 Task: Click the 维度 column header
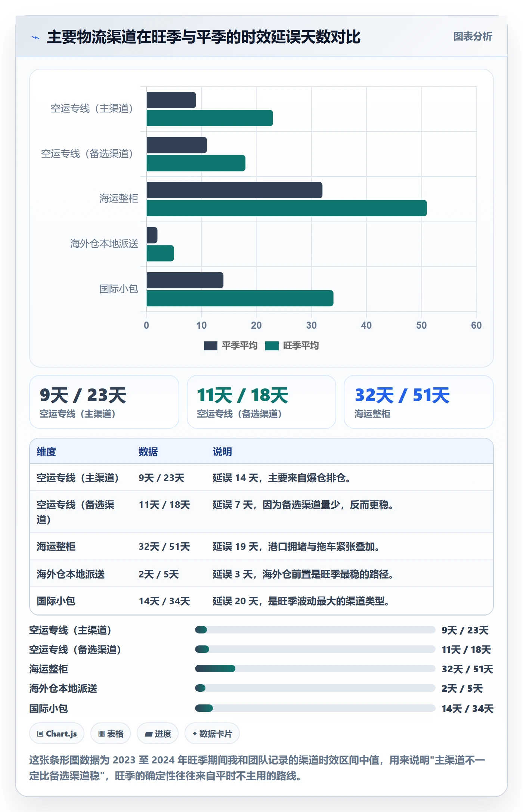pos(46,452)
